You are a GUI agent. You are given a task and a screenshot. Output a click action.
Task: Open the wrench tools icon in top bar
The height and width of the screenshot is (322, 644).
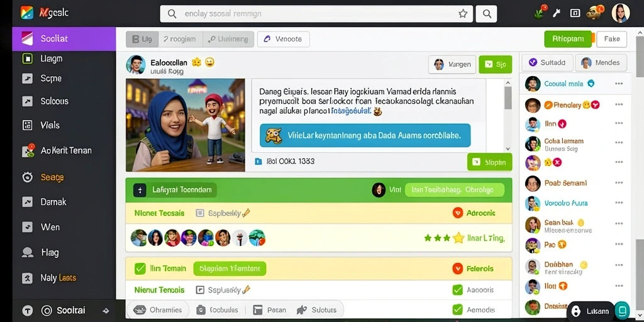click(x=557, y=13)
